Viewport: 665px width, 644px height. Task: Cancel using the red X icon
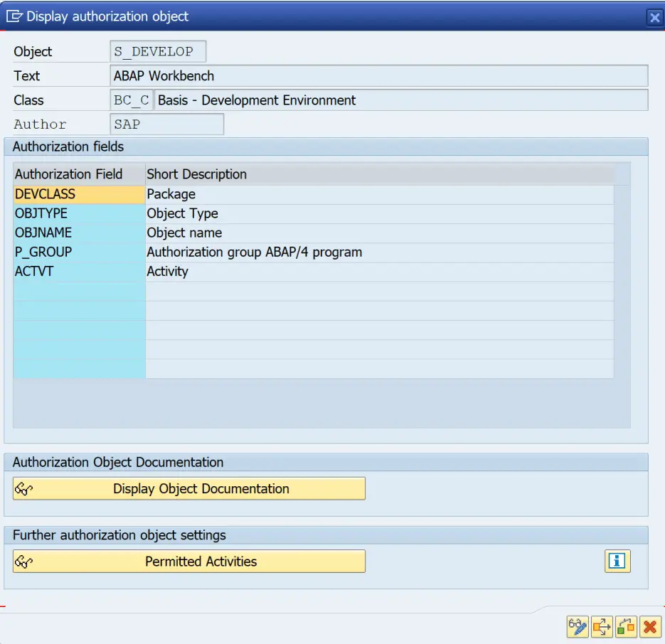tap(649, 627)
